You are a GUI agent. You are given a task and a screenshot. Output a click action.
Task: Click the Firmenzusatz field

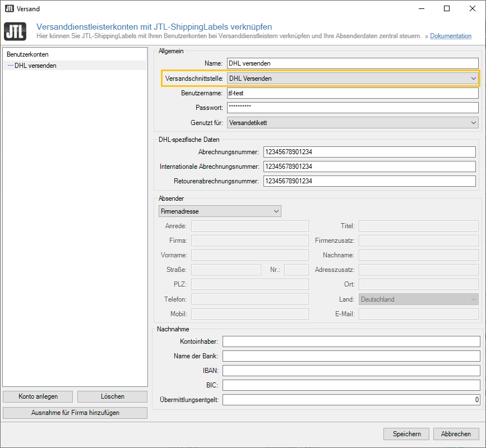click(418, 241)
